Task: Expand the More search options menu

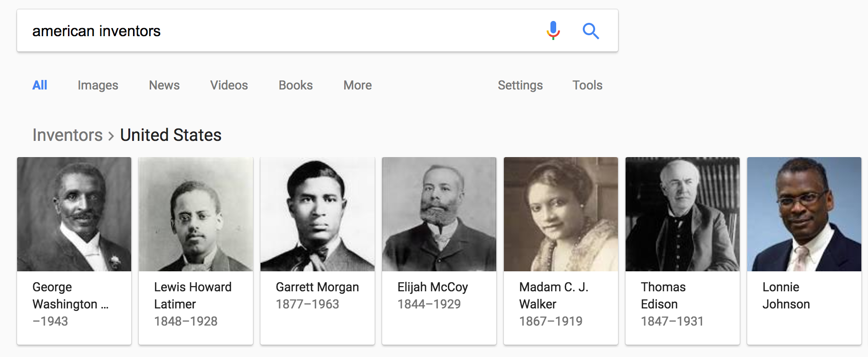Action: coord(357,85)
